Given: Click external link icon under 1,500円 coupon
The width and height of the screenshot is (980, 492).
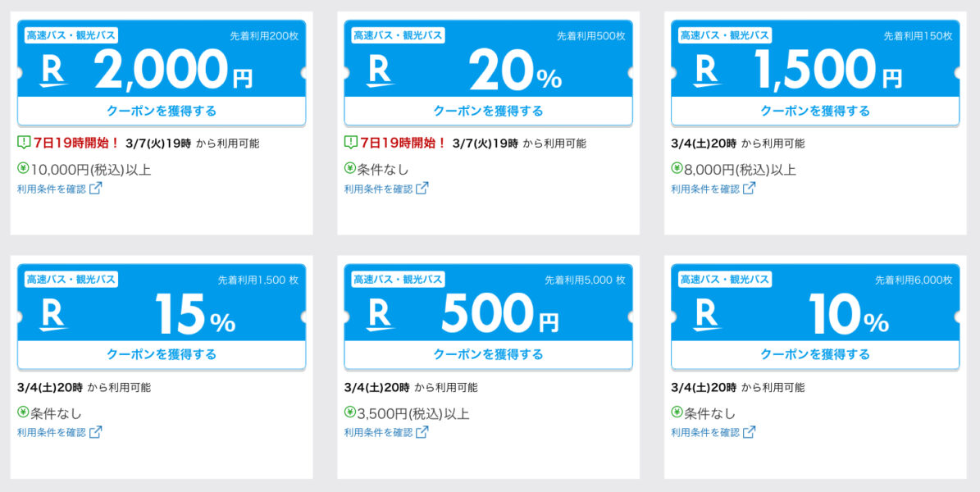Looking at the screenshot, I should 750,188.
